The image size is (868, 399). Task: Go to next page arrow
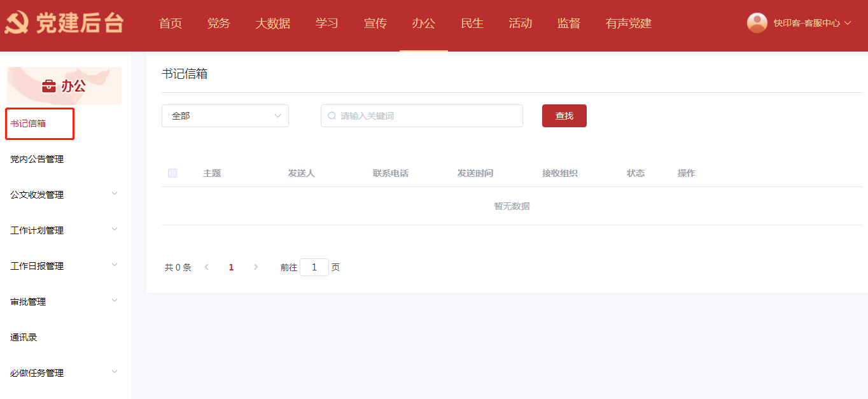point(256,267)
